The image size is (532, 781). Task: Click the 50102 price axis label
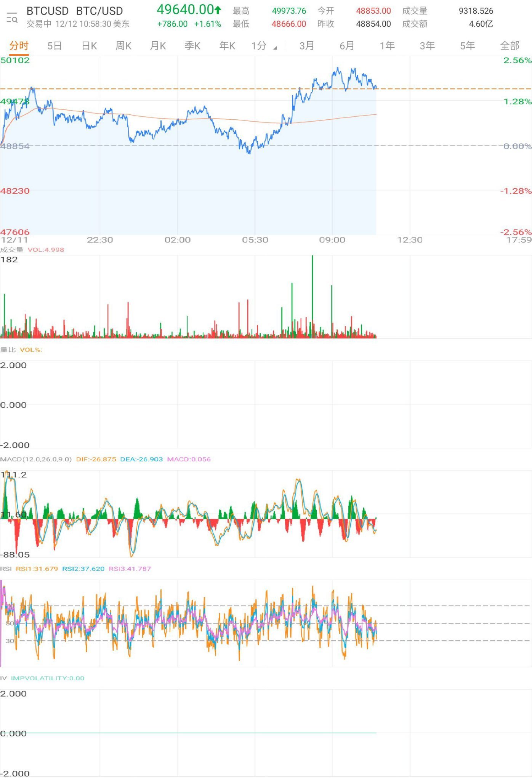coord(15,60)
